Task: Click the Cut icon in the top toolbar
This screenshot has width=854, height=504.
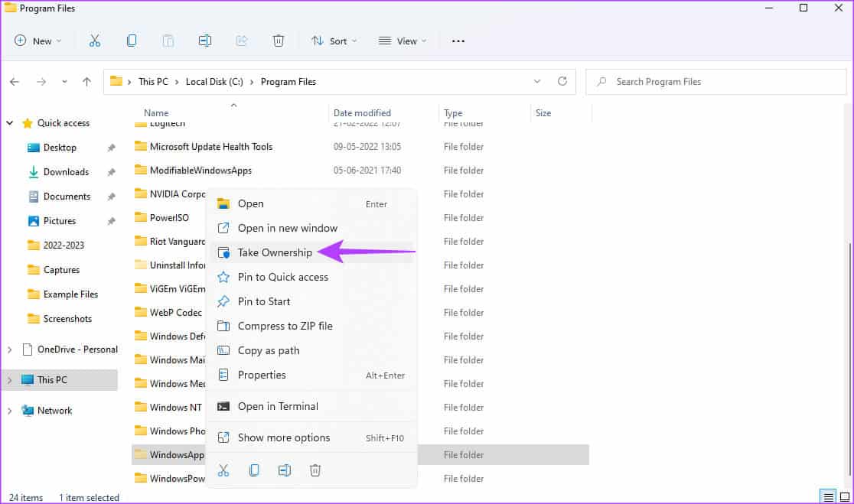Action: tap(95, 41)
